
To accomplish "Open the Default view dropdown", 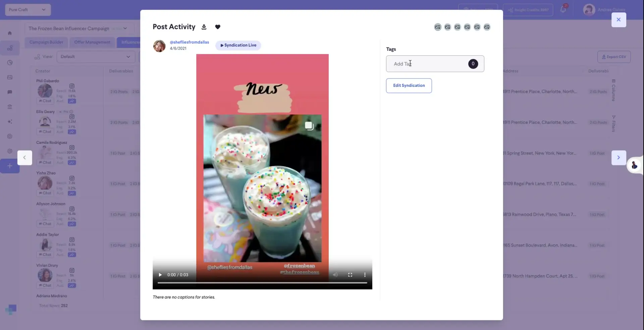I will pyautogui.click(x=96, y=57).
